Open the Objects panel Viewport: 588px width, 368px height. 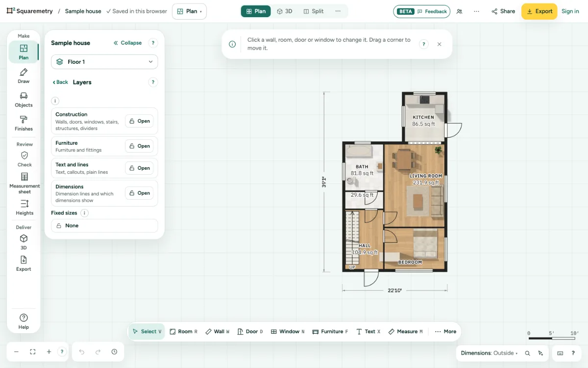[x=24, y=100]
